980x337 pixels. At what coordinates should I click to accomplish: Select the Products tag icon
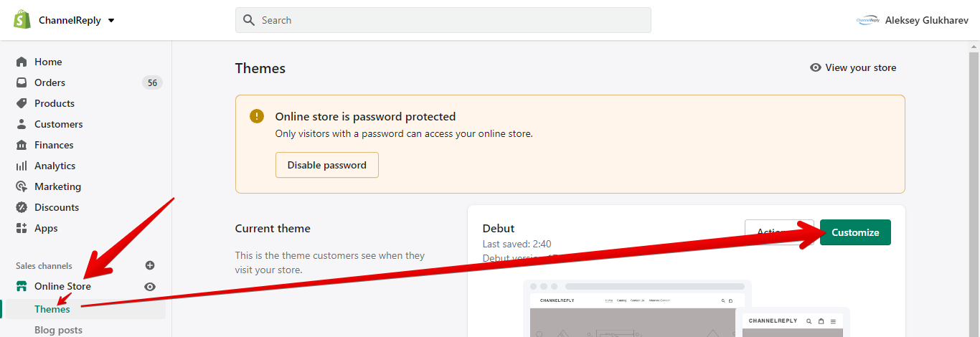point(22,103)
